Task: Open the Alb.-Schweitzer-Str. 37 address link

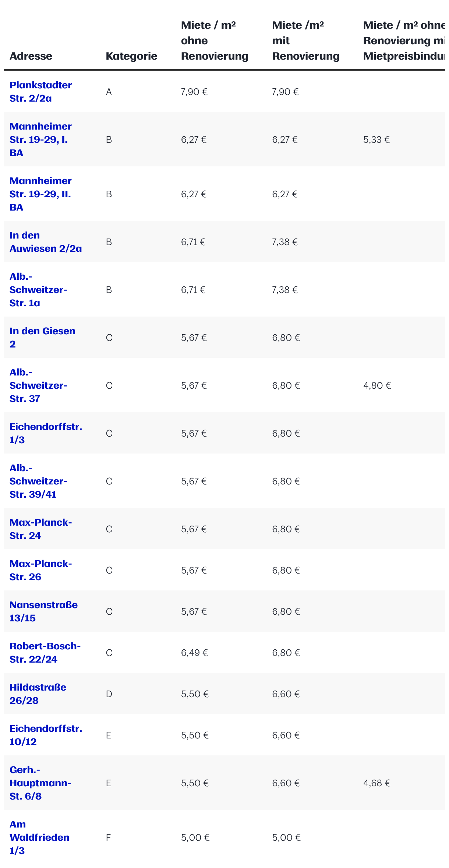Action: pyautogui.click(x=38, y=385)
